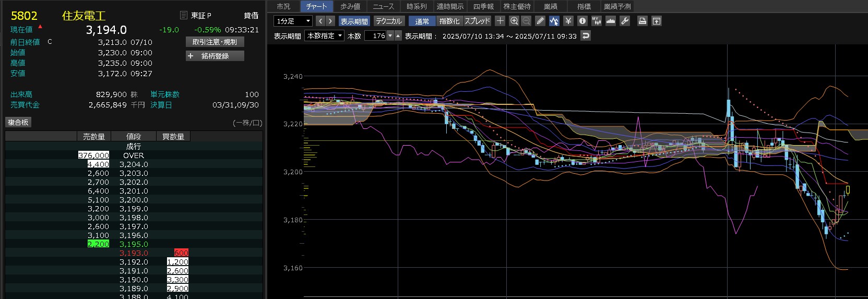Click the 住友電工 stock name

pos(84,16)
